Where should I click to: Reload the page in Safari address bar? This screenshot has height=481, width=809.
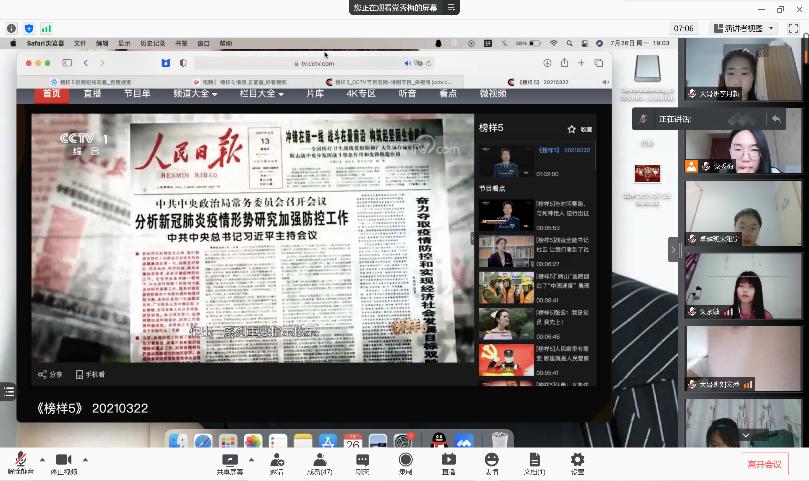click(428, 63)
